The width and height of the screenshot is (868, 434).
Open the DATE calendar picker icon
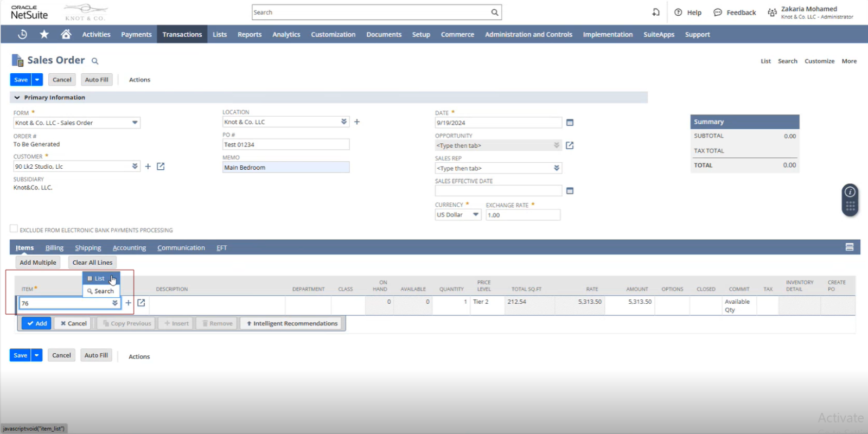pos(570,123)
